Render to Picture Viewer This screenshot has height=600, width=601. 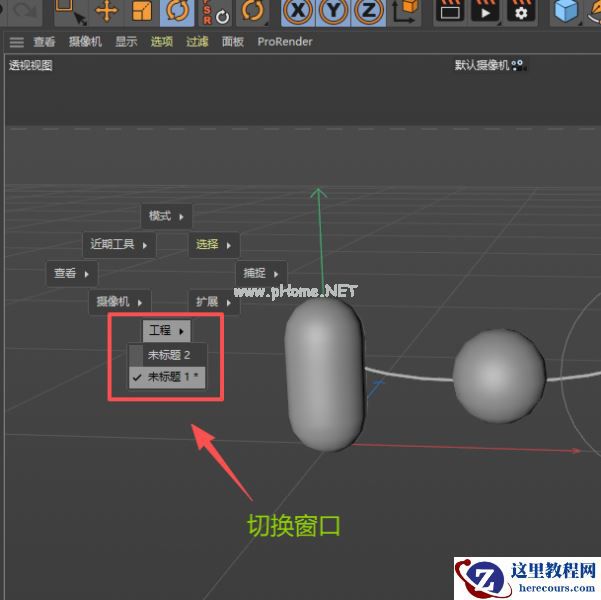pyautogui.click(x=485, y=12)
